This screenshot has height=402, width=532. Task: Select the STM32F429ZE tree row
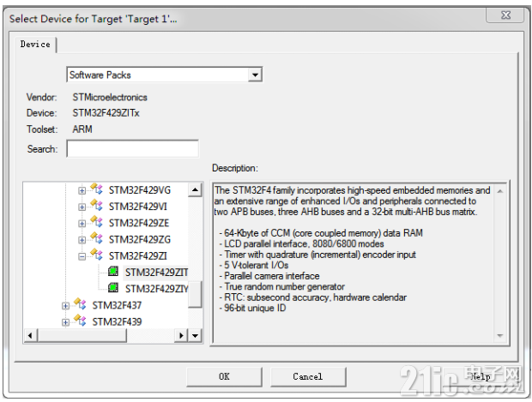(139, 223)
